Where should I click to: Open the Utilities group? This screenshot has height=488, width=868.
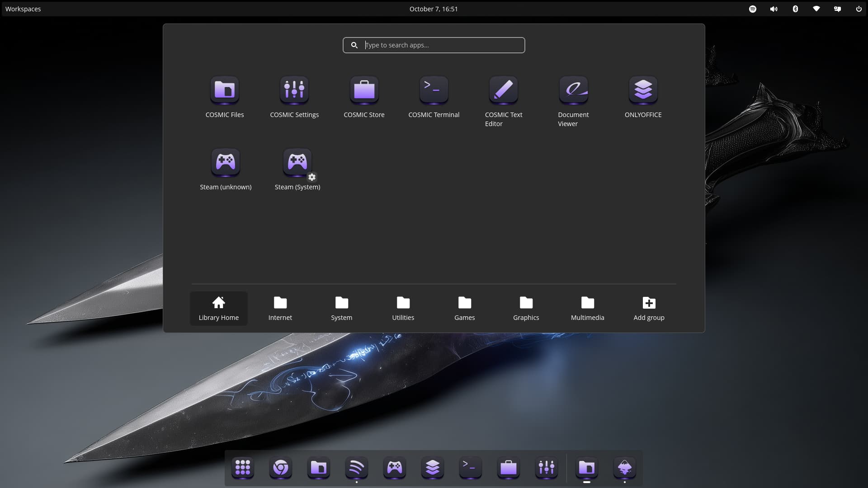tap(403, 309)
